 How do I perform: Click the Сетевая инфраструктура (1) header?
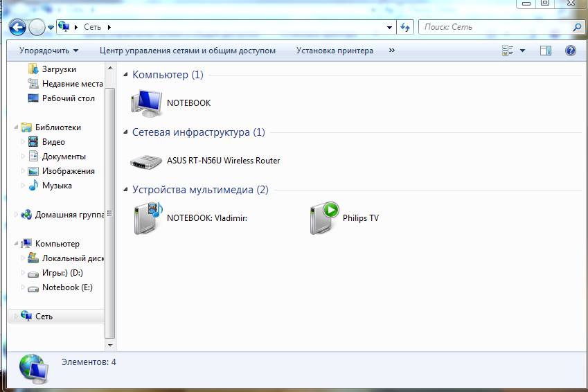pyautogui.click(x=198, y=132)
